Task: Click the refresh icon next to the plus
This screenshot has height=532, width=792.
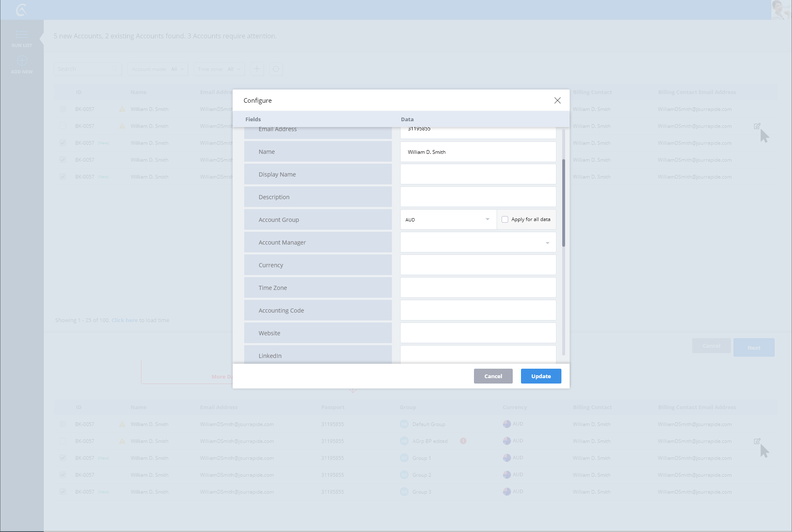Action: coord(276,69)
